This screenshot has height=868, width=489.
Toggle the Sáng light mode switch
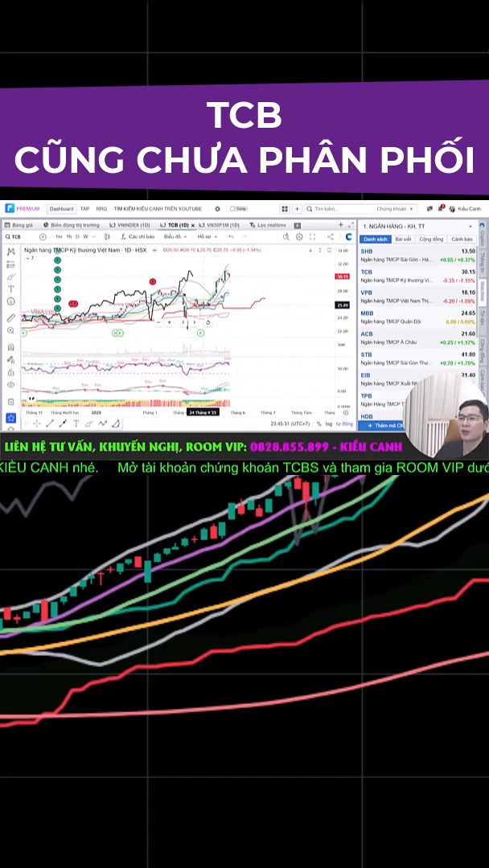[x=237, y=209]
